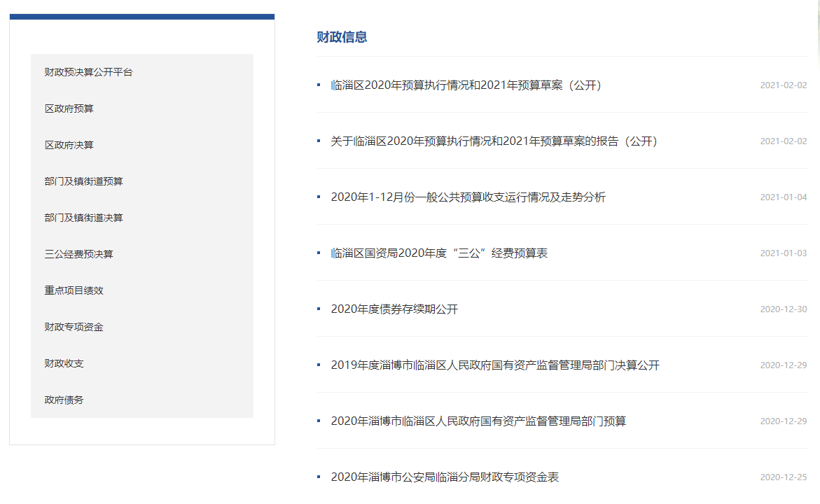Screen dimensions: 820x504
Task: Open 2019年度国有资产监督管理局部门决算公开
Action: pos(495,365)
